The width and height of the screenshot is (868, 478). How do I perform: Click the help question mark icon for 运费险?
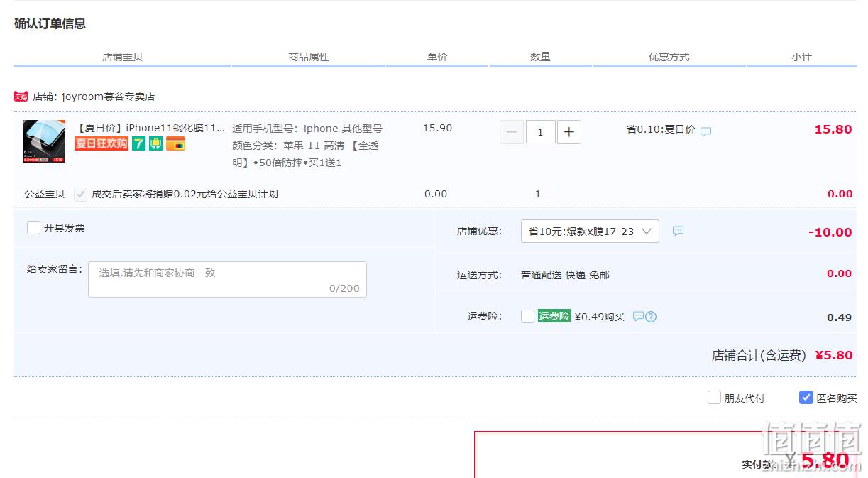click(x=651, y=317)
